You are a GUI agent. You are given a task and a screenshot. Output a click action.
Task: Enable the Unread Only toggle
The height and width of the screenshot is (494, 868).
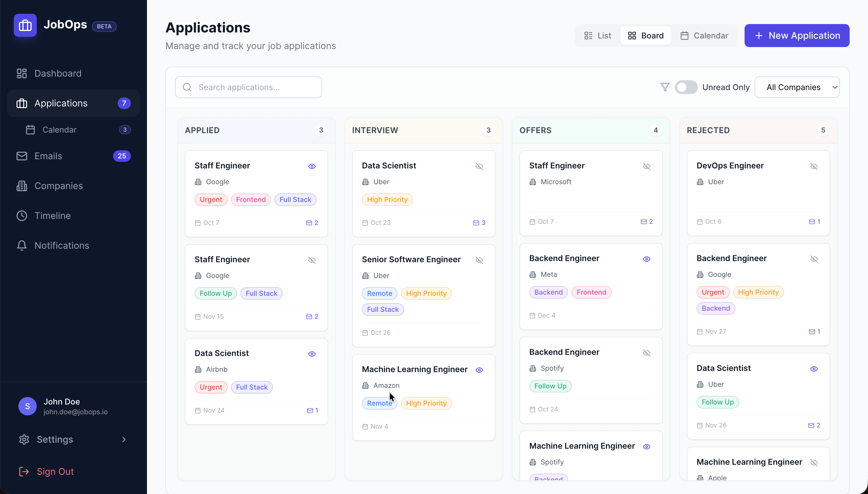click(x=686, y=87)
